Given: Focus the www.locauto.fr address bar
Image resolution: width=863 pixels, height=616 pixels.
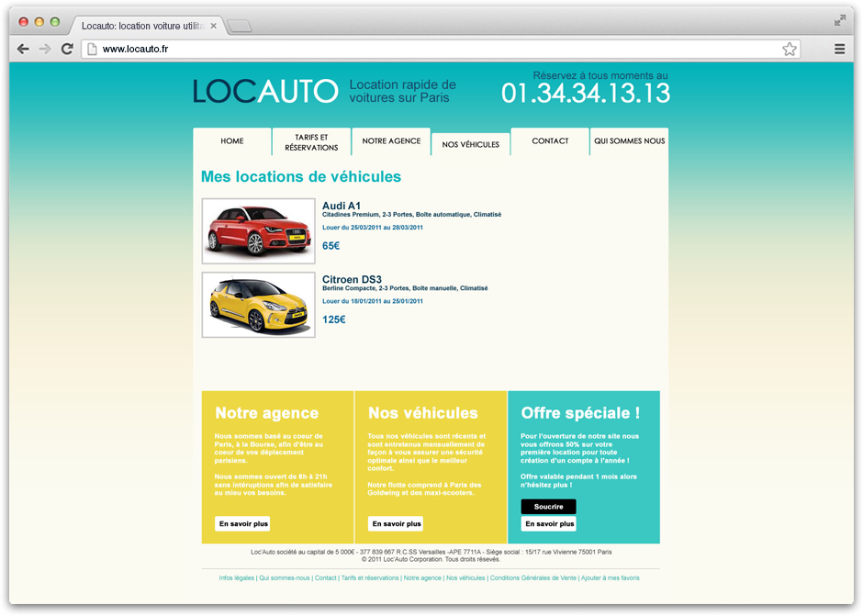Looking at the screenshot, I should point(431,49).
